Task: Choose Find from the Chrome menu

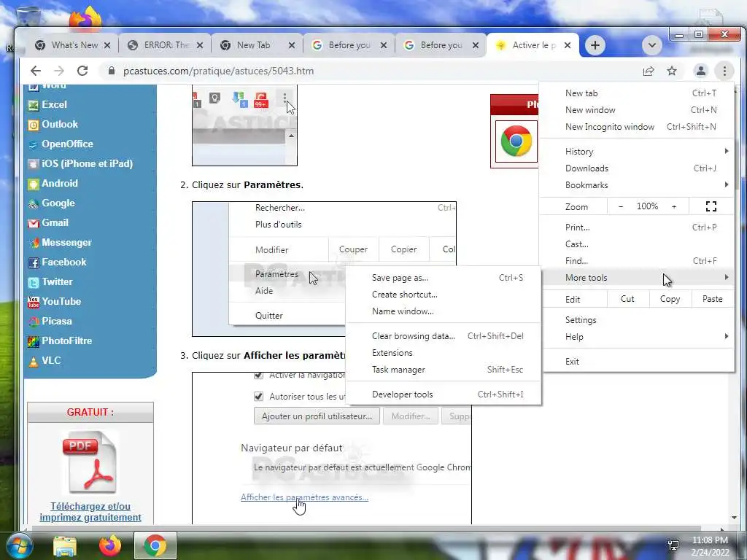Action: click(x=638, y=260)
